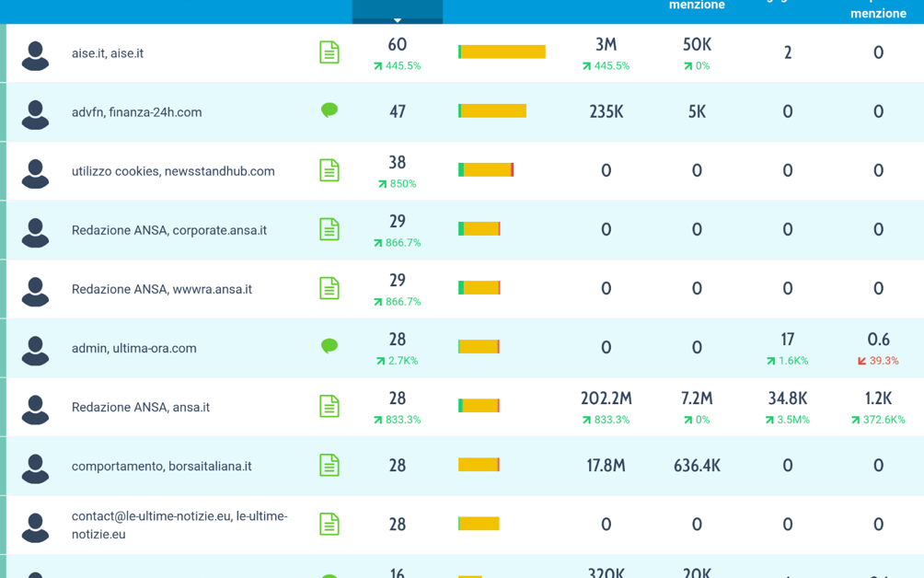Click the avatar icon for le-ultime-notizie.eu row
924x578 pixels.
coord(35,527)
